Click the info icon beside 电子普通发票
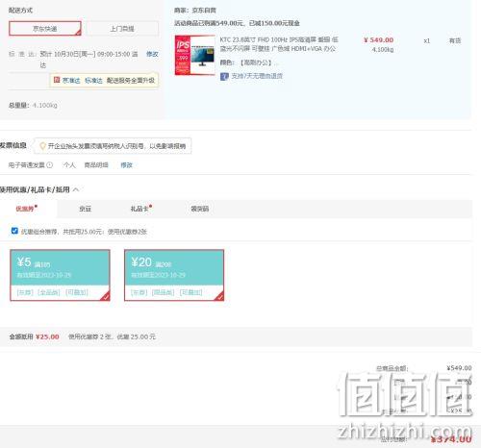This screenshot has width=481, height=448. pos(50,165)
